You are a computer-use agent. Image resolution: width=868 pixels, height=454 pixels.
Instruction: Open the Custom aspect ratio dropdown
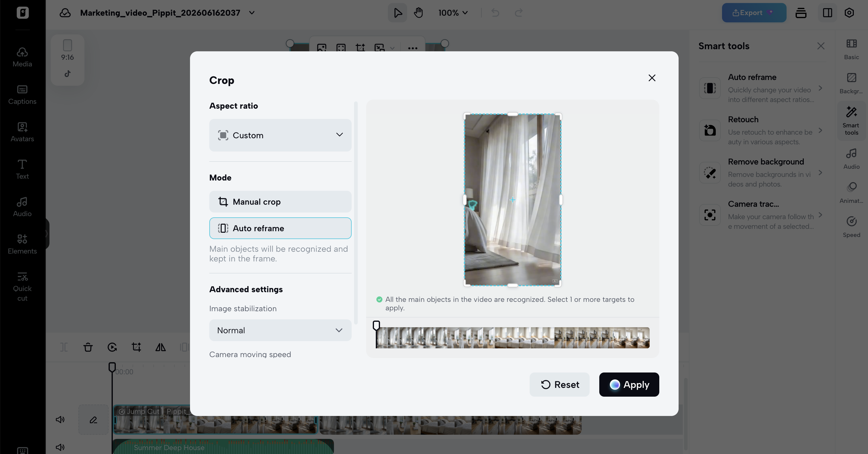[x=280, y=135]
